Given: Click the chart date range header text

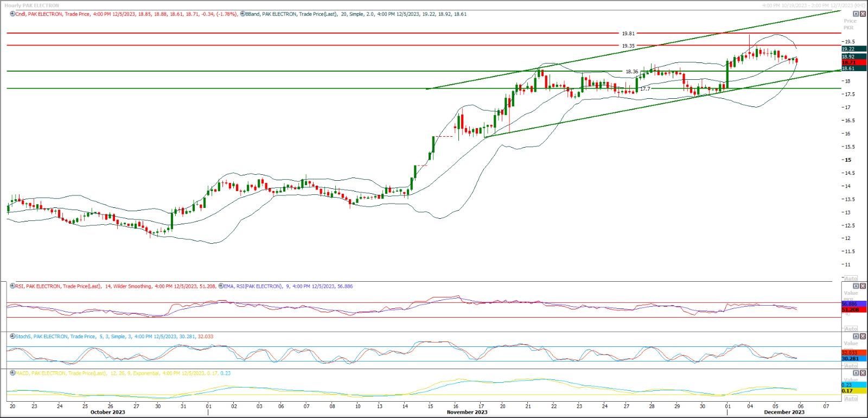Looking at the screenshot, I should (813, 5).
